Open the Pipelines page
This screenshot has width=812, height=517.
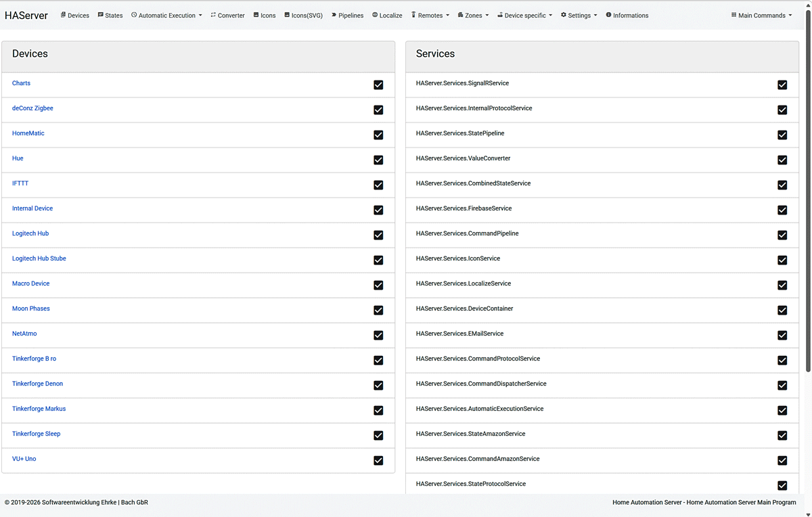tap(347, 15)
